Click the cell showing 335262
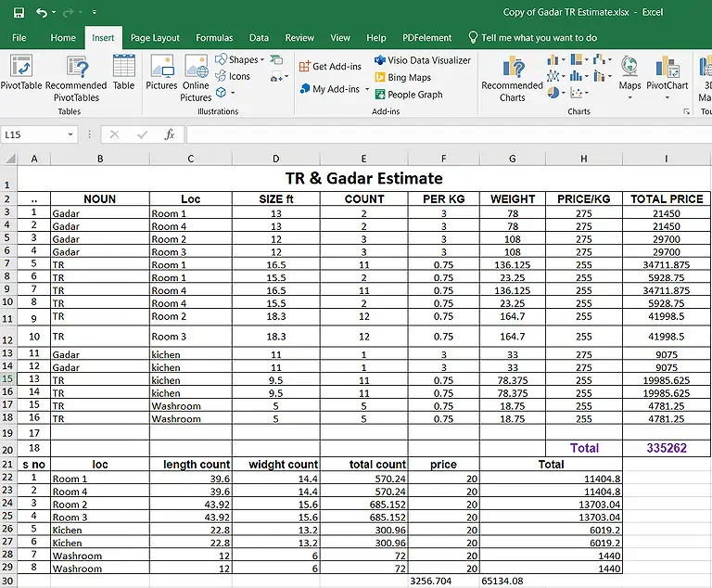 tap(667, 448)
